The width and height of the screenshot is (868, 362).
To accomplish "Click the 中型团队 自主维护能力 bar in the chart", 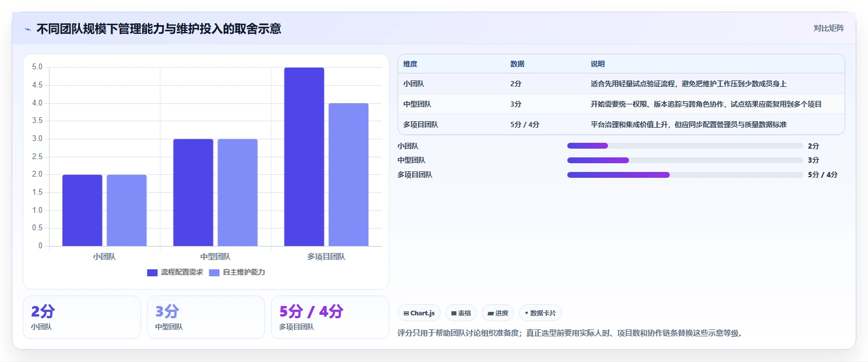I will pos(237,192).
